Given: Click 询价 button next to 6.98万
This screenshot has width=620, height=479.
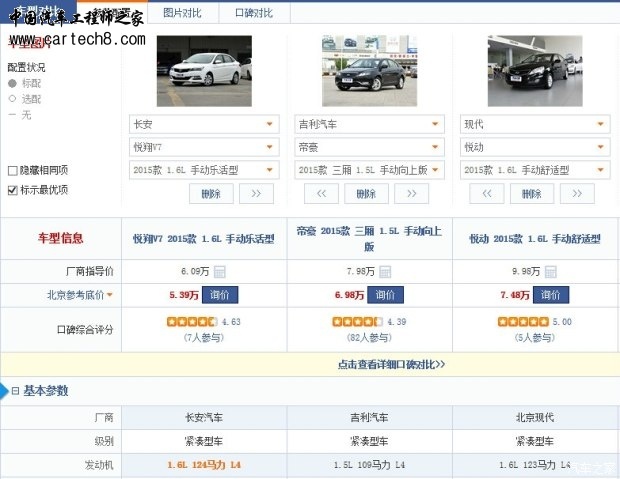Looking at the screenshot, I should tap(385, 295).
